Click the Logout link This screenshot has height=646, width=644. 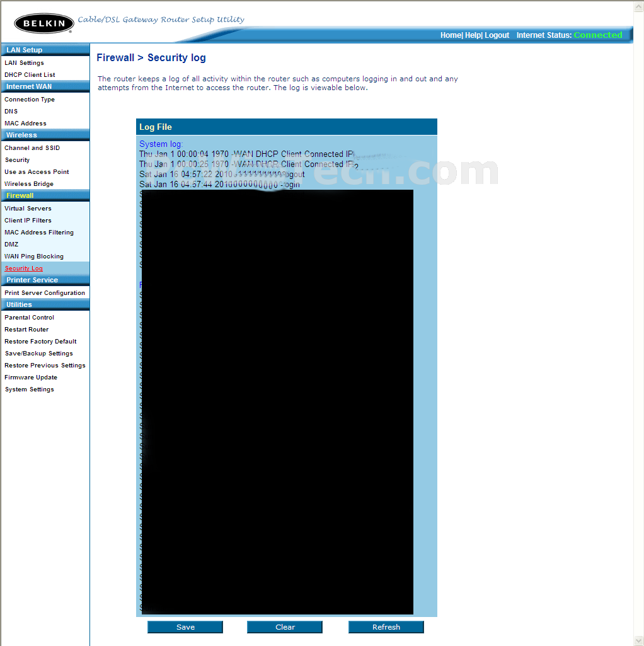click(x=497, y=35)
